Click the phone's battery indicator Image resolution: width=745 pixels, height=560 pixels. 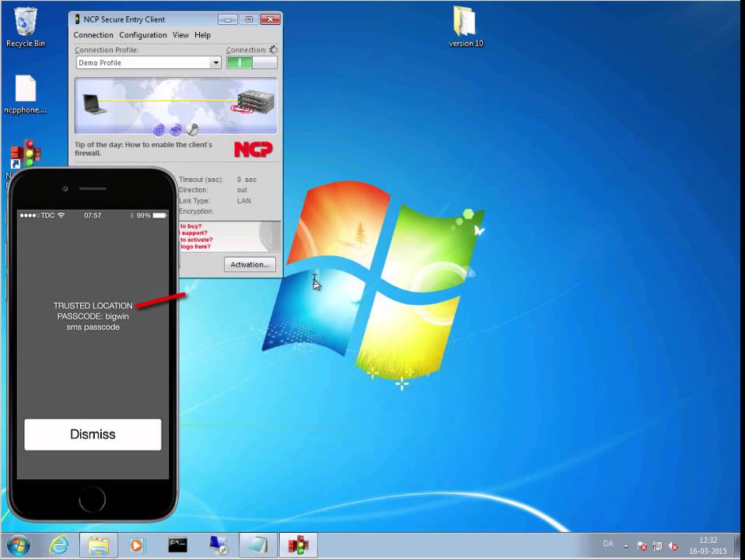coord(159,215)
